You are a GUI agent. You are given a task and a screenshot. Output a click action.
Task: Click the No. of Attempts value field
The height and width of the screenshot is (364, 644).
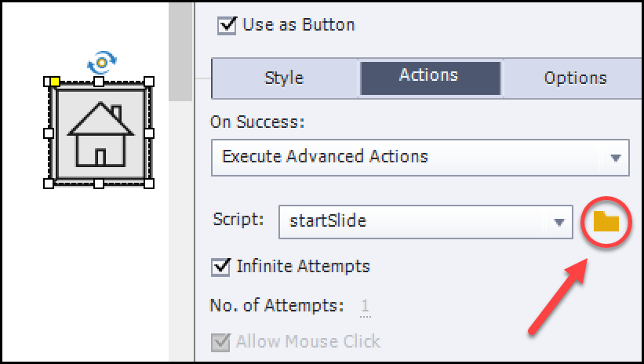[365, 306]
